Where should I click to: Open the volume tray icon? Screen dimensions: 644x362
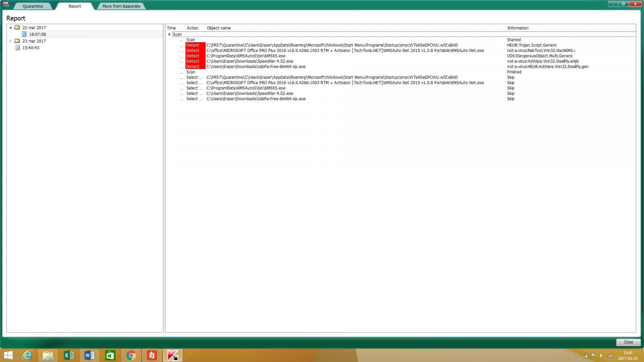[601, 356]
